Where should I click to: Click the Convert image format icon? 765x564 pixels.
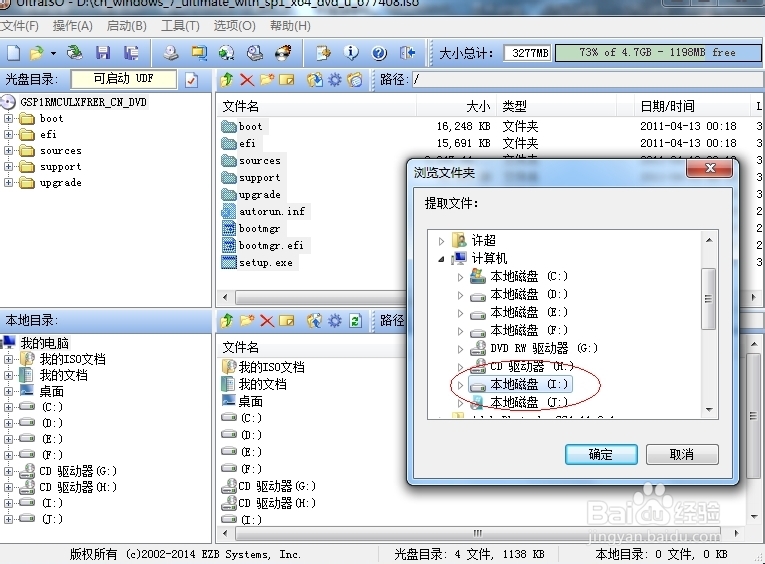226,53
